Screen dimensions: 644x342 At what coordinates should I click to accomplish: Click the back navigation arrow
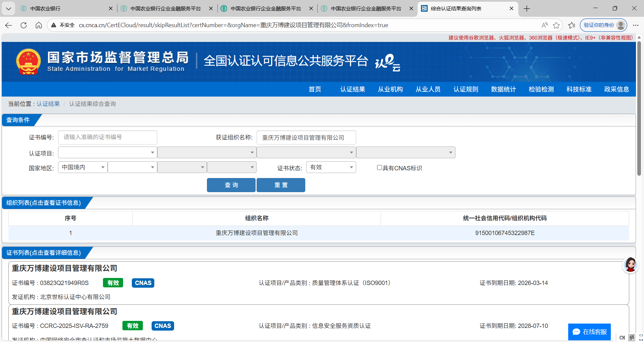coord(9,25)
